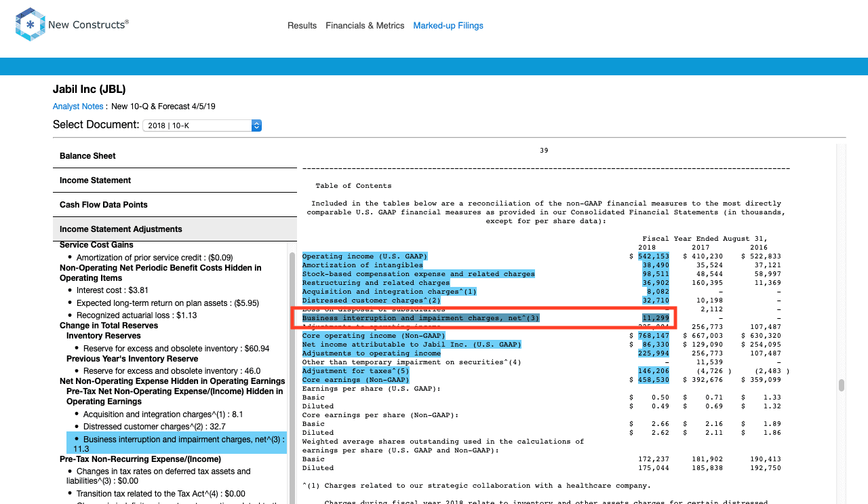The image size is (868, 504).
Task: Click the 172,237 basic shares value
Action: 654,459
